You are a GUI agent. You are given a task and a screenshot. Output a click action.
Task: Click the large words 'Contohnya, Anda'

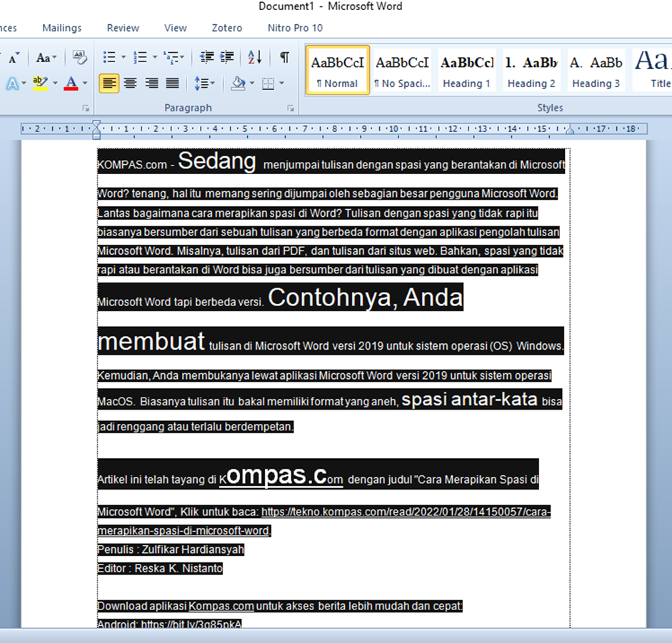tap(366, 298)
